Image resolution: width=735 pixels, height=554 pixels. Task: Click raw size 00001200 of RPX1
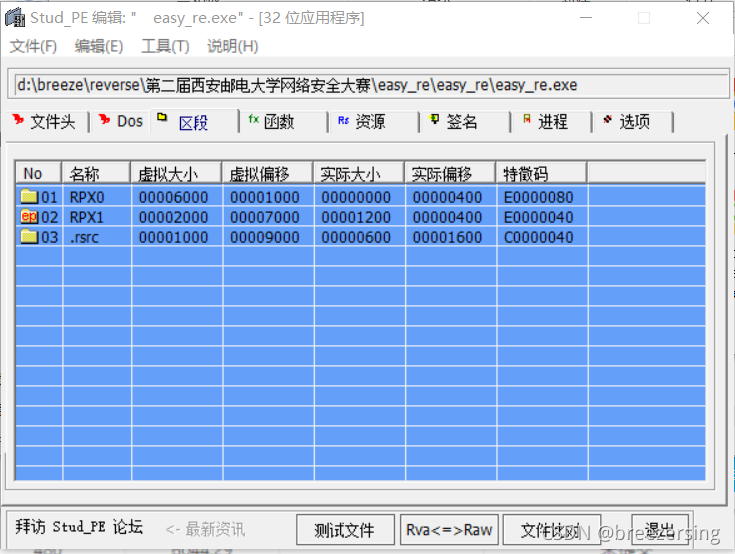point(356,217)
